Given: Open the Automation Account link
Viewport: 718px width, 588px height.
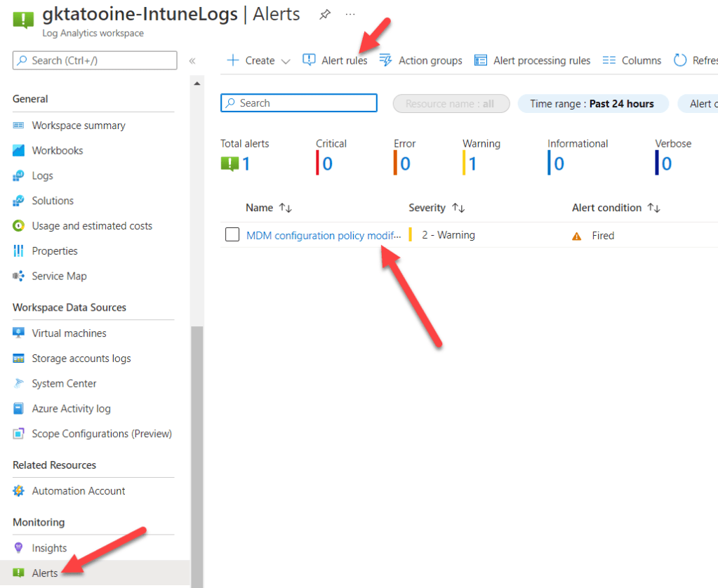Looking at the screenshot, I should (x=78, y=490).
